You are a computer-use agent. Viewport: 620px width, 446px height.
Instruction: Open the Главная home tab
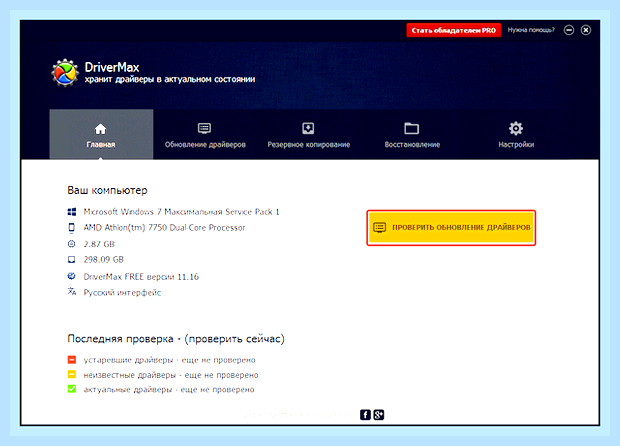point(101,134)
